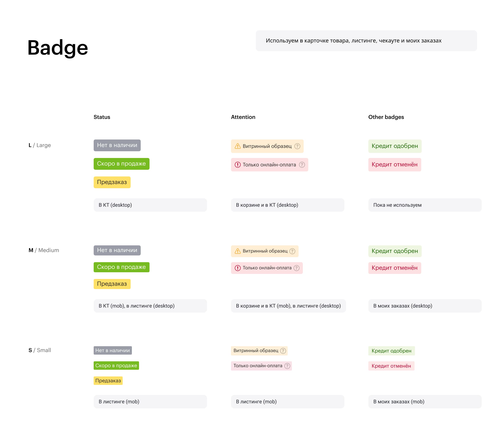Image resolution: width=504 pixels, height=442 pixels.
Task: Click Small Кредит одобрен badge
Action: pos(391,351)
